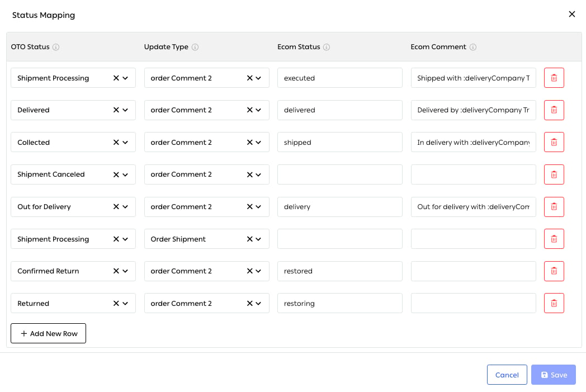Open update type dropdown in Delivered row

click(258, 110)
